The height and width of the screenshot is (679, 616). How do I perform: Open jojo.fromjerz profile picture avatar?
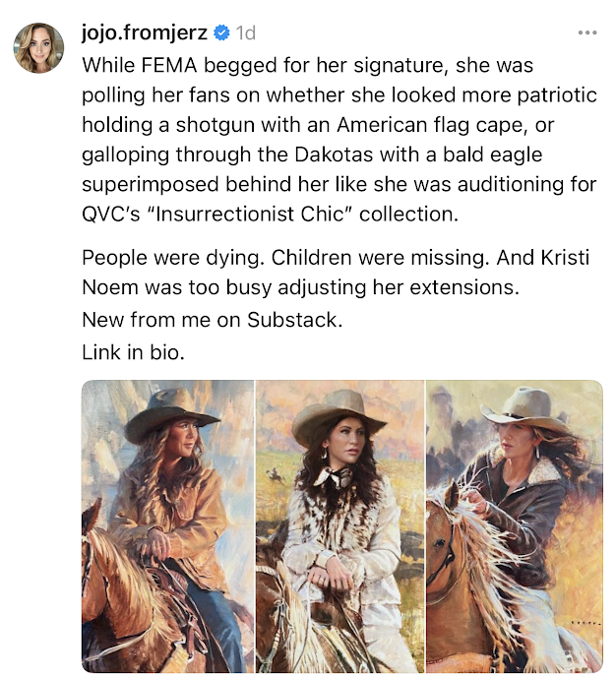[39, 48]
